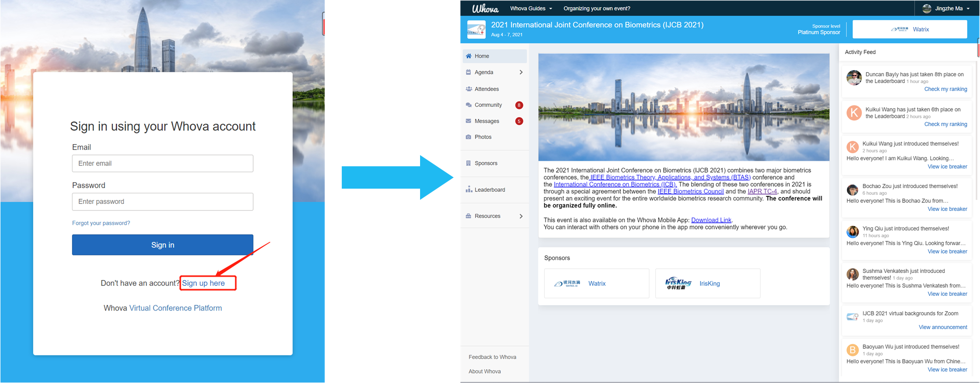
Task: Click View announcement for Zoom backgrounds
Action: (943, 327)
